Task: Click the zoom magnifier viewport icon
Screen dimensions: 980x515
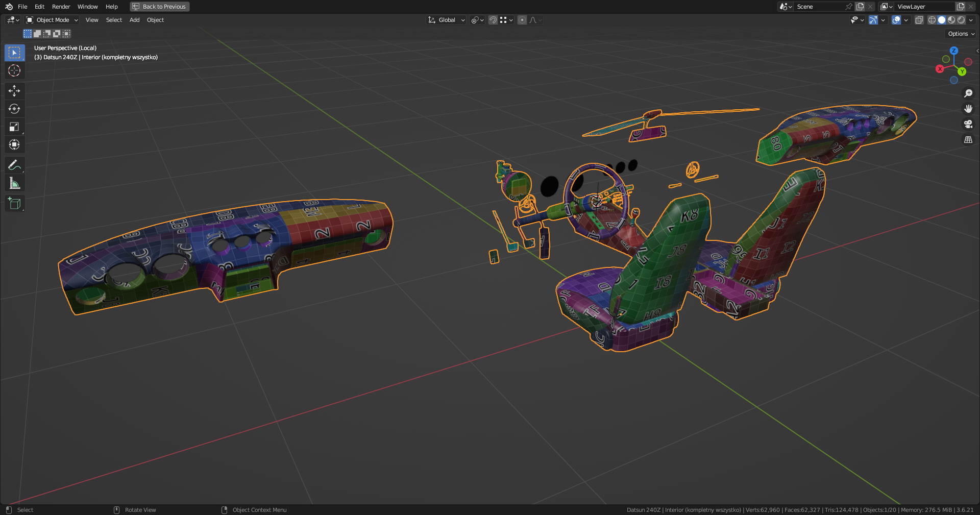Action: (x=968, y=93)
